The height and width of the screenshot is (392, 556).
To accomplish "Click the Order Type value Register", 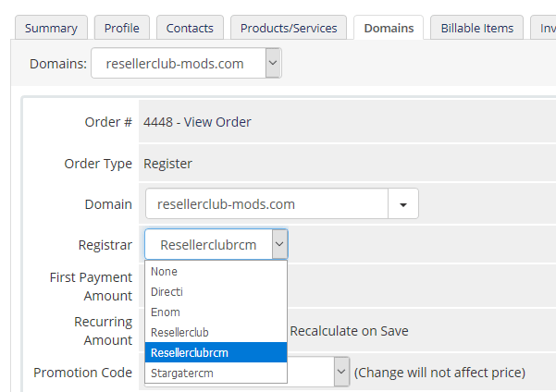I will tap(167, 164).
